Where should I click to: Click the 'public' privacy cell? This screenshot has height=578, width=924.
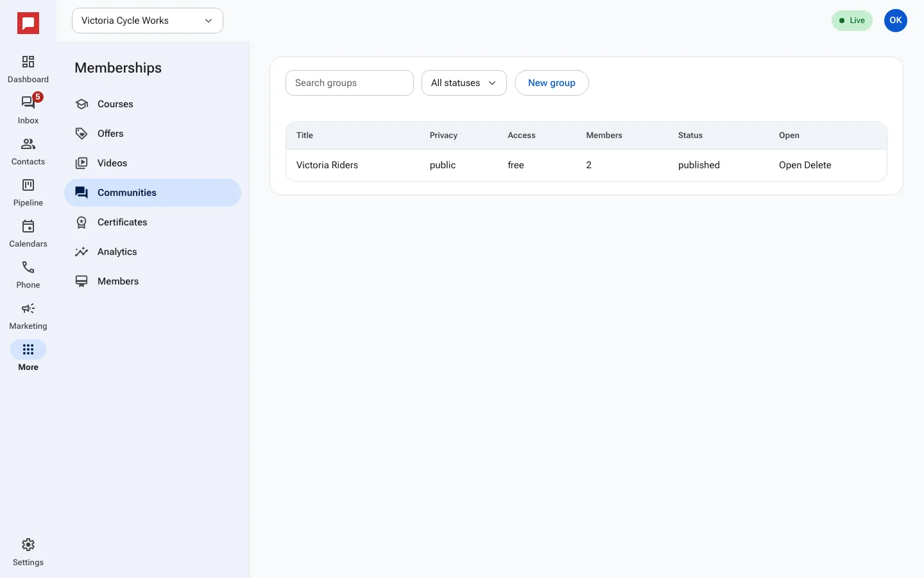tap(443, 165)
